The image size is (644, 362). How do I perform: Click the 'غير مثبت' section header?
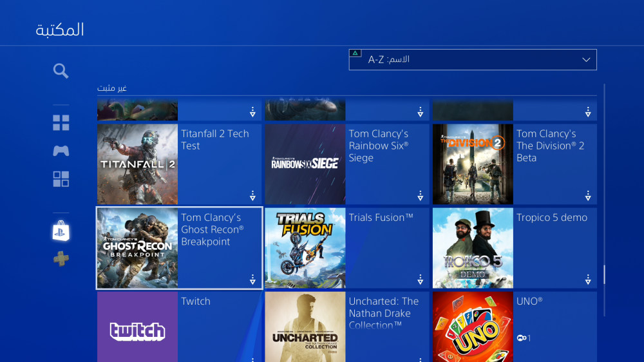tap(111, 88)
